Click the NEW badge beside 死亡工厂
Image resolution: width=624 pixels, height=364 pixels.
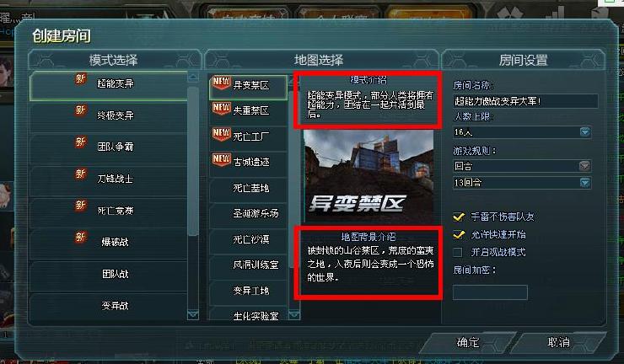pyautogui.click(x=222, y=134)
